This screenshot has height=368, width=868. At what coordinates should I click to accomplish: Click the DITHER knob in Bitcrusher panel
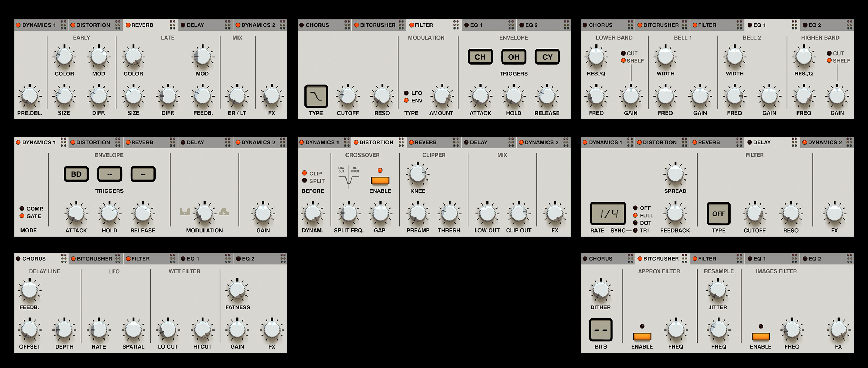point(601,291)
